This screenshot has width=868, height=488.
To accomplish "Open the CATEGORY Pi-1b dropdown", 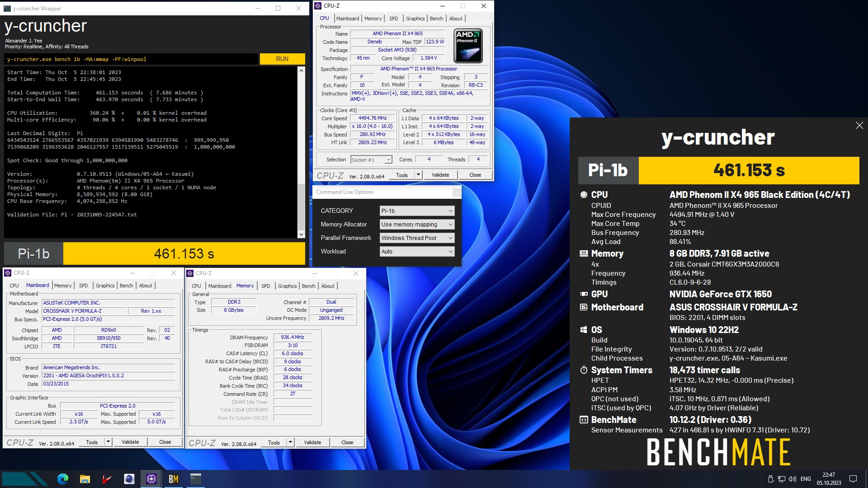I will pyautogui.click(x=416, y=211).
